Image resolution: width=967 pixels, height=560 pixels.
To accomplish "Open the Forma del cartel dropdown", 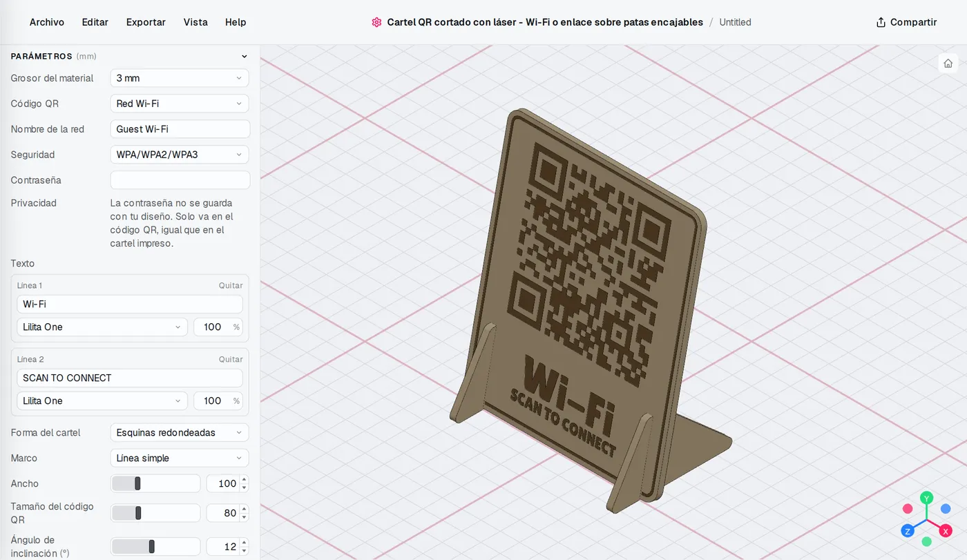I will pos(180,433).
